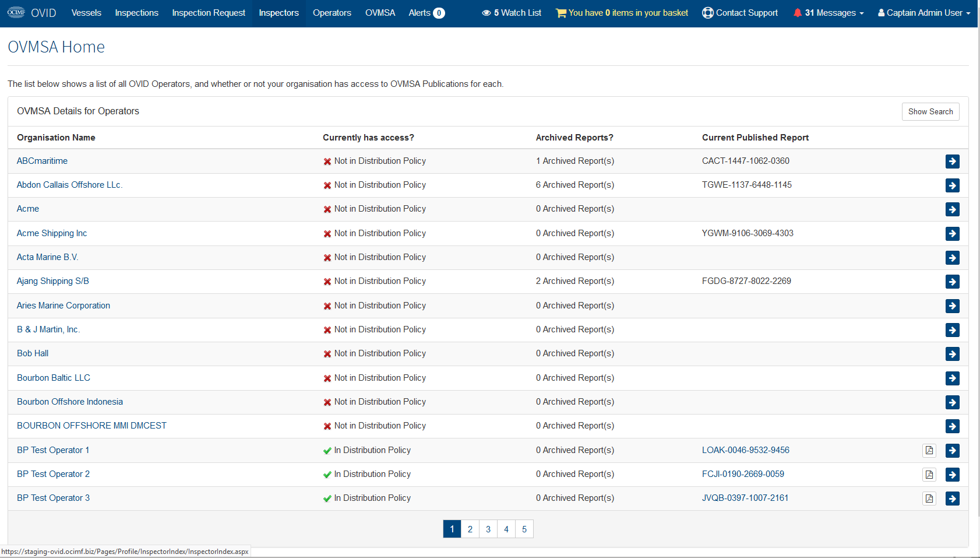Open the 5 Watch List item
980x558 pixels.
512,13
